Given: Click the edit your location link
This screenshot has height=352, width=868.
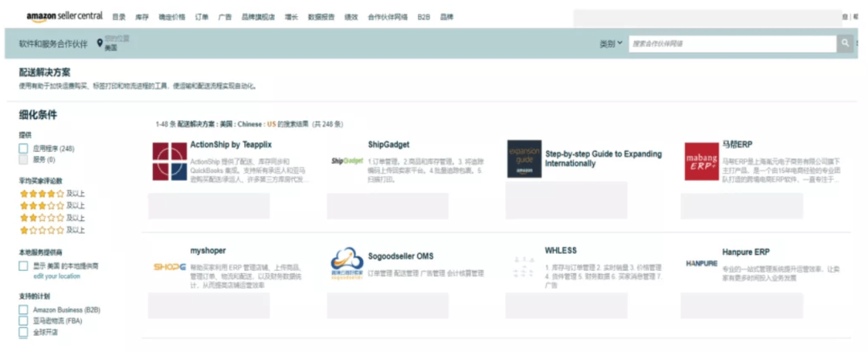Looking at the screenshot, I should click(x=56, y=276).
